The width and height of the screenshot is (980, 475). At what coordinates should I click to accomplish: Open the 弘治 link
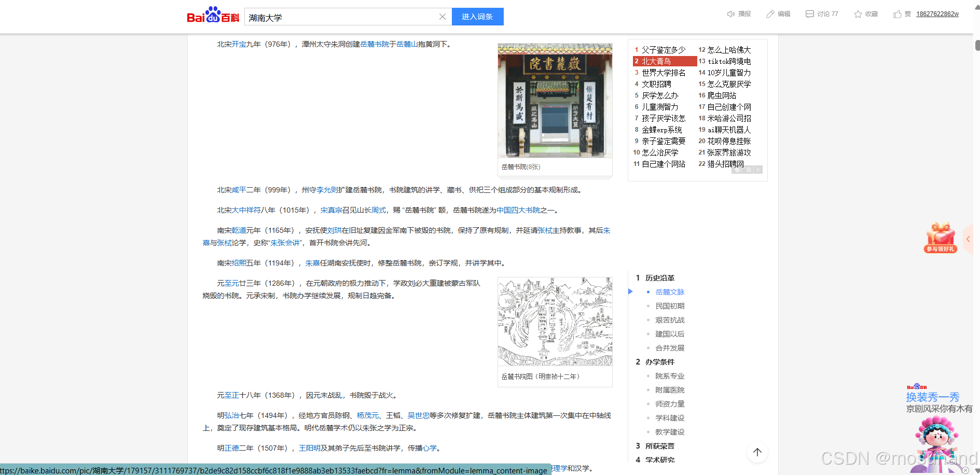pyautogui.click(x=231, y=416)
